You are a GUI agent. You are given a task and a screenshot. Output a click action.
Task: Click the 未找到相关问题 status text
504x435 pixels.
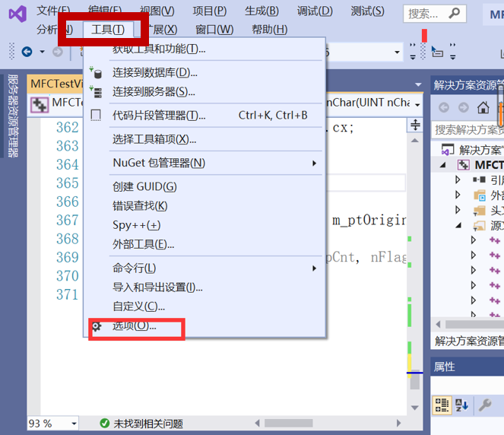[148, 424]
